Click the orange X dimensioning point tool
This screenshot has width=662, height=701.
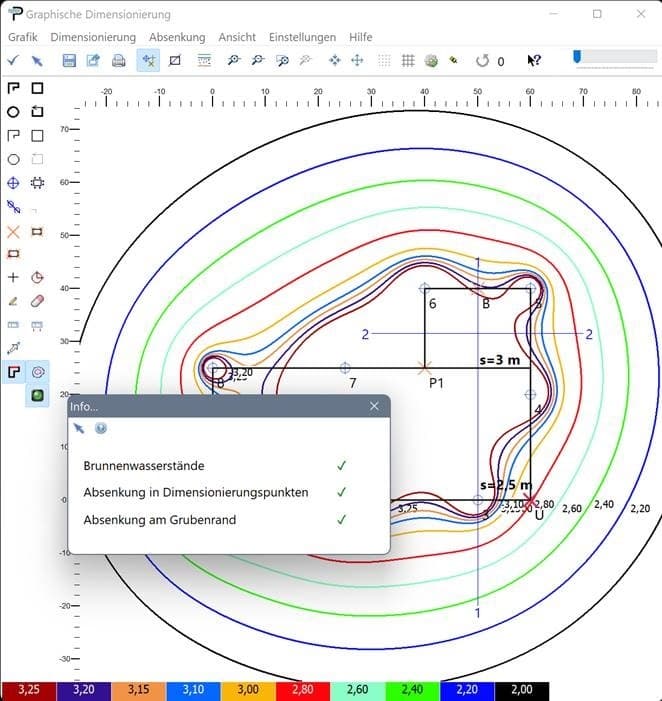(14, 231)
